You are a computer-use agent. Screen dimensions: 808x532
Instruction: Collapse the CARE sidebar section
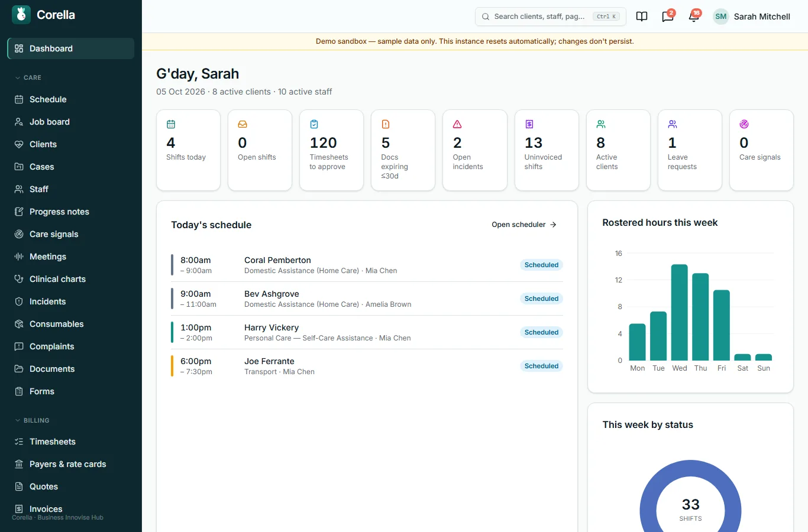(x=28, y=77)
